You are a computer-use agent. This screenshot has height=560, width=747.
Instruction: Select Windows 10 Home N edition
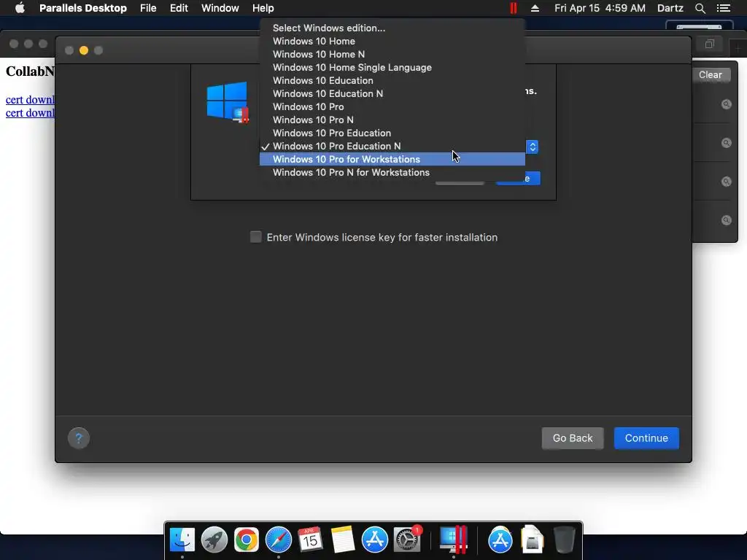pyautogui.click(x=392, y=54)
